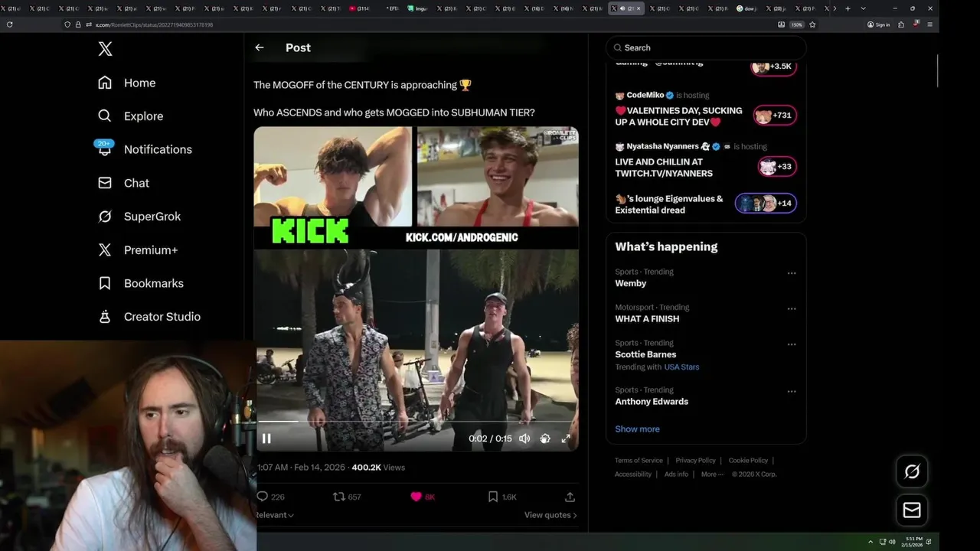Open the Wemby trending topic
The image size is (980, 551).
631,283
